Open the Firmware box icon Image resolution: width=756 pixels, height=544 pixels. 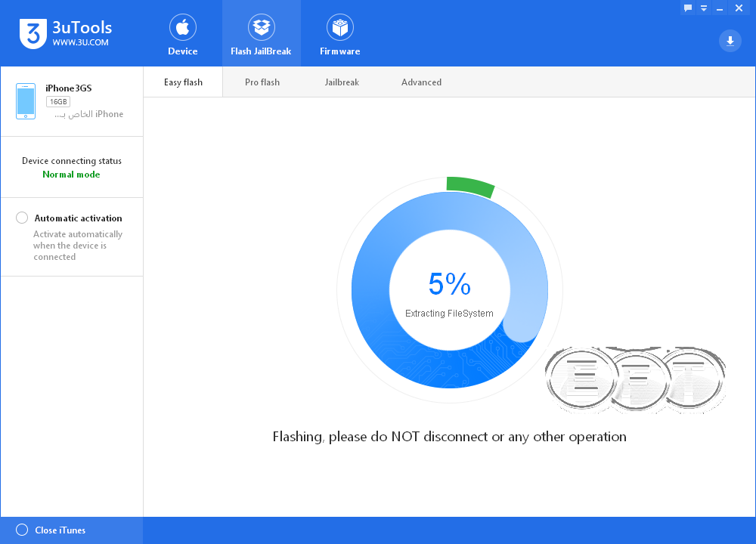tap(340, 27)
